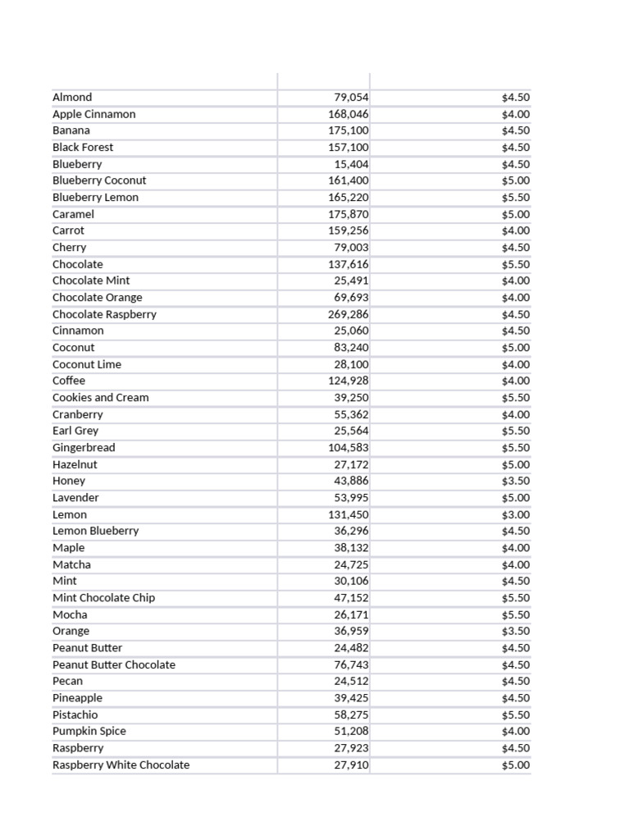This screenshot has height=840, width=630.
Task: Click the Almond flavor cell
Action: (x=72, y=98)
